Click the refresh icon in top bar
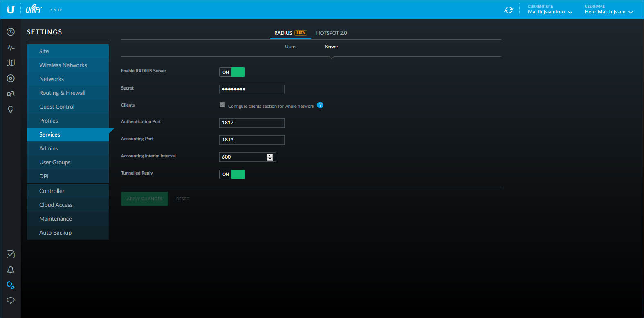Screen dimensions: 644x318 pyautogui.click(x=509, y=10)
